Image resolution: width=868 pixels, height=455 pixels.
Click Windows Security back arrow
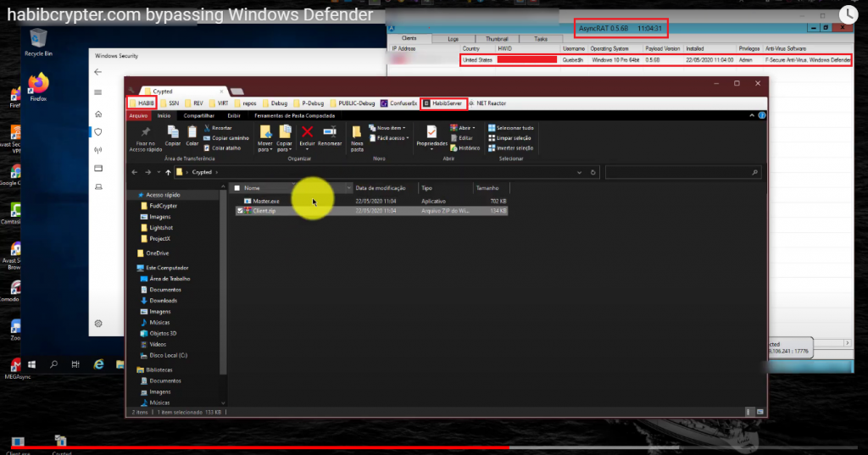click(98, 72)
